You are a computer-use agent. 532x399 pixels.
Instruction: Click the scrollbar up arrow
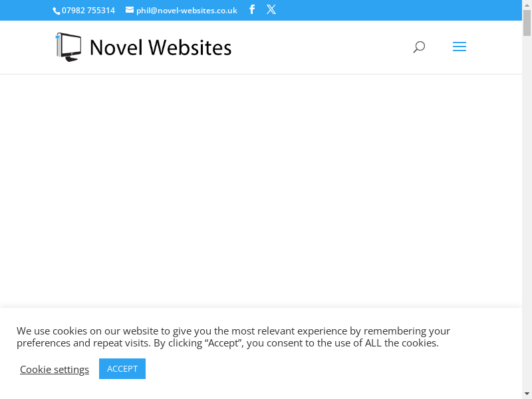[527, 5]
